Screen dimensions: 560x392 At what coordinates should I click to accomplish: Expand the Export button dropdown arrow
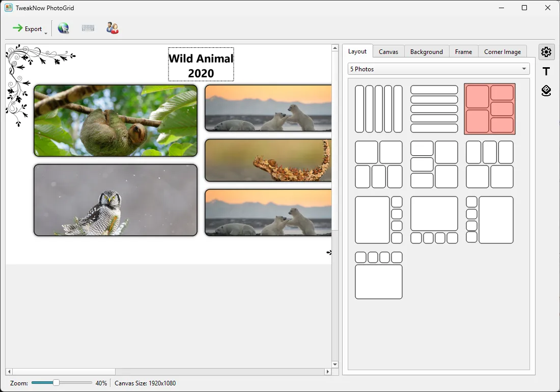pyautogui.click(x=46, y=33)
